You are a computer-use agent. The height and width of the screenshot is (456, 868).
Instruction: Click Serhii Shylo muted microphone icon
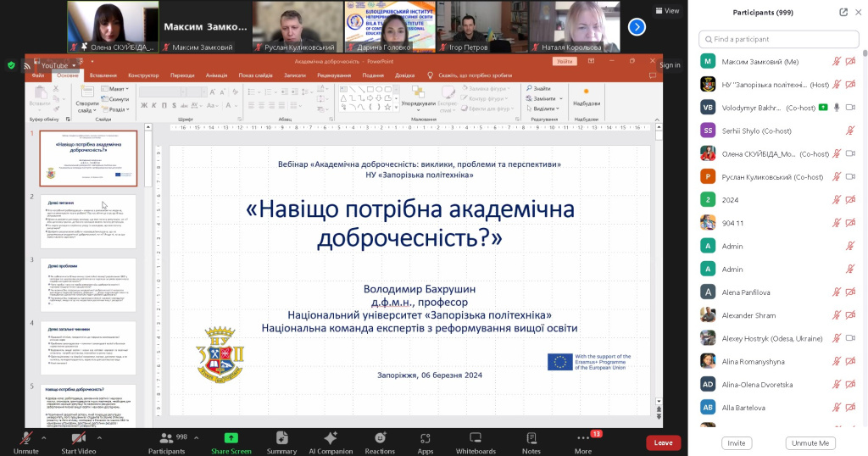pyautogui.click(x=849, y=131)
